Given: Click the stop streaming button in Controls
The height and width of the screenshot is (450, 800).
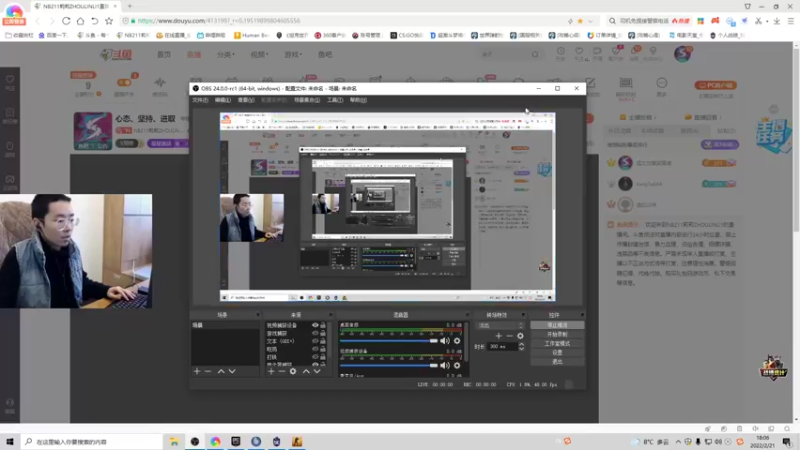Looking at the screenshot, I should click(x=557, y=325).
